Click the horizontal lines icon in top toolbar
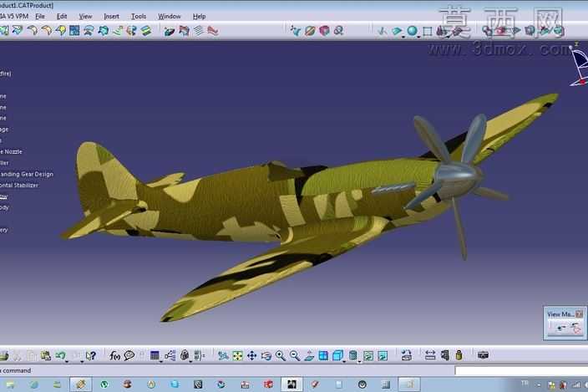 pos(199,30)
